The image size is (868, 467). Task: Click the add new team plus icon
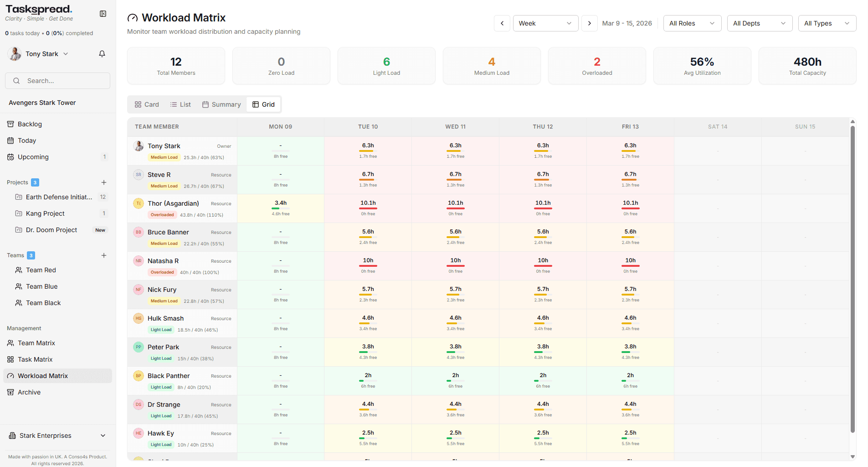tap(104, 255)
